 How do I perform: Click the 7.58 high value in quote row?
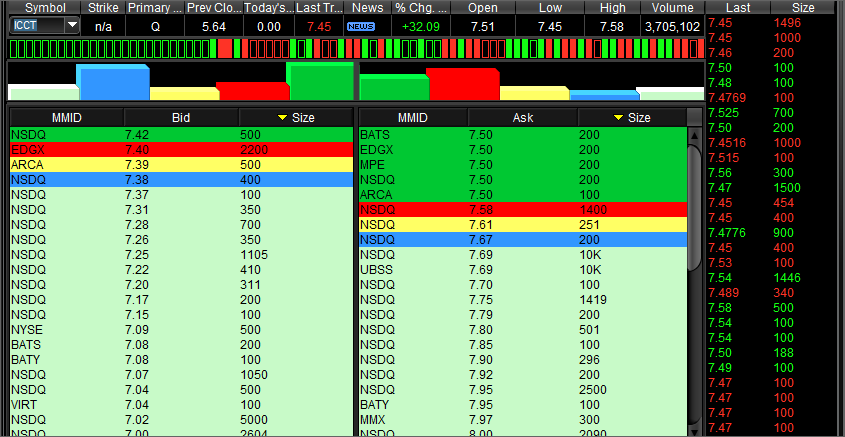tap(612, 27)
